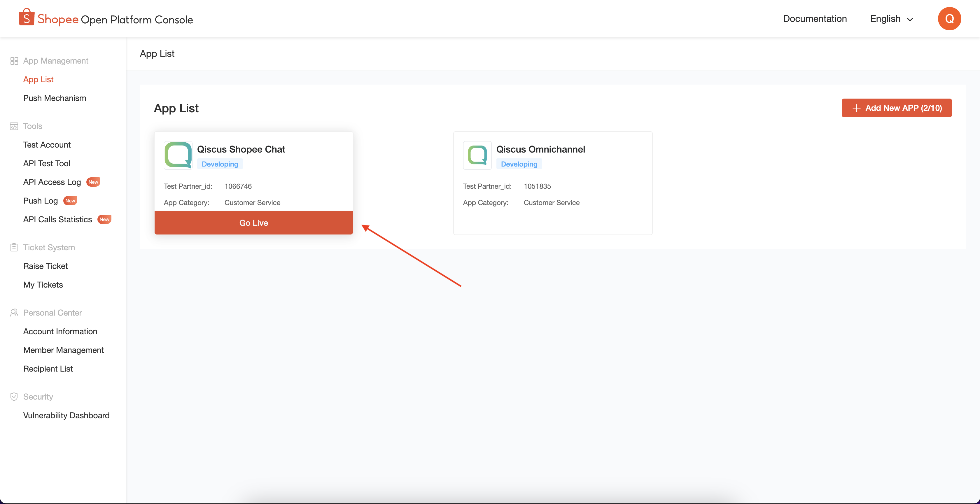Open Recipient List page
The width and height of the screenshot is (980, 504).
(x=48, y=369)
